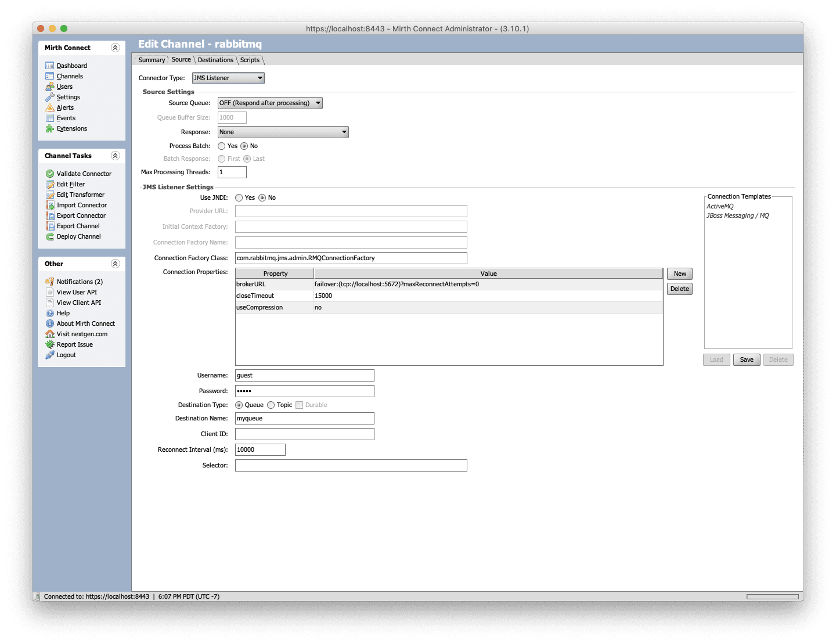Click Save connection template button
This screenshot has width=836, height=644.
click(747, 359)
